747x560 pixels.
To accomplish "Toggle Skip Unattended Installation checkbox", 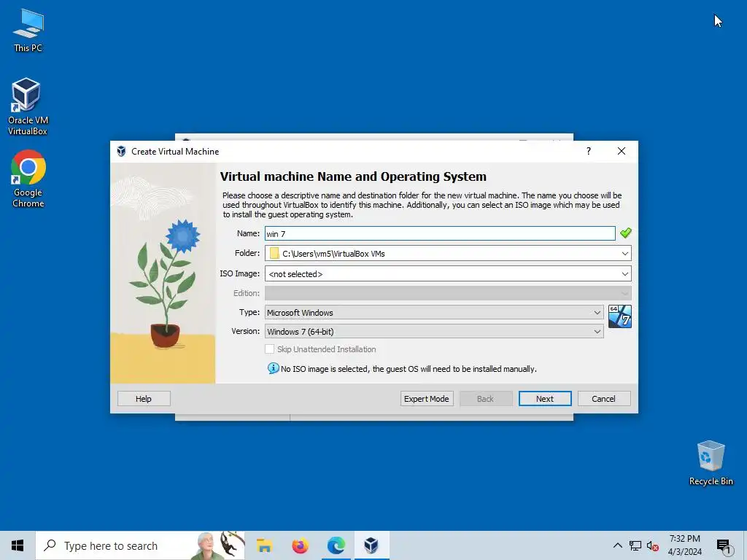I will [x=270, y=349].
